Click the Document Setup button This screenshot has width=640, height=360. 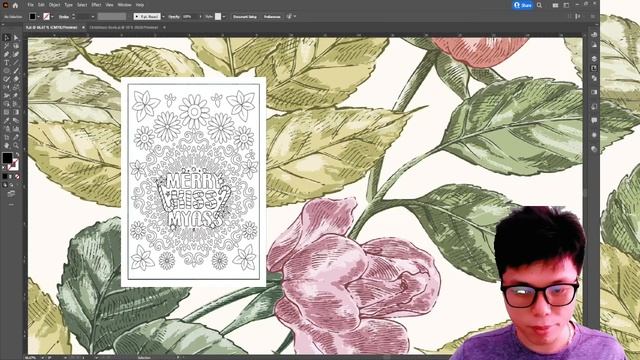pyautogui.click(x=245, y=17)
